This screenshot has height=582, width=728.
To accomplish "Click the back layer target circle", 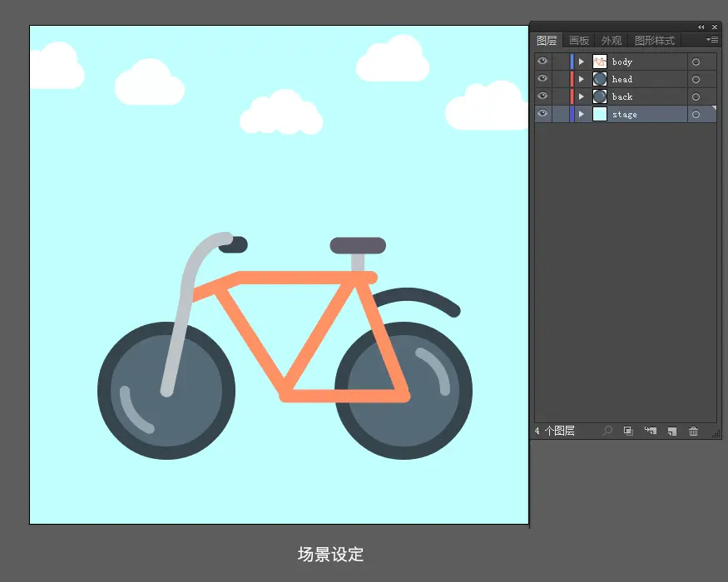I will click(x=696, y=97).
